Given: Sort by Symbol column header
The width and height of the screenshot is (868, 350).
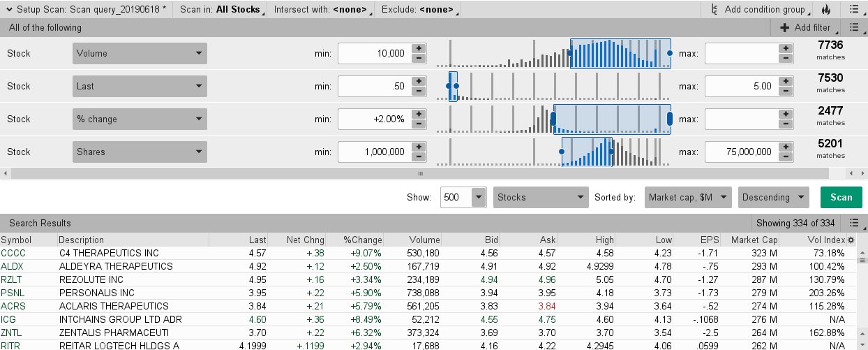Looking at the screenshot, I should pyautogui.click(x=16, y=240).
